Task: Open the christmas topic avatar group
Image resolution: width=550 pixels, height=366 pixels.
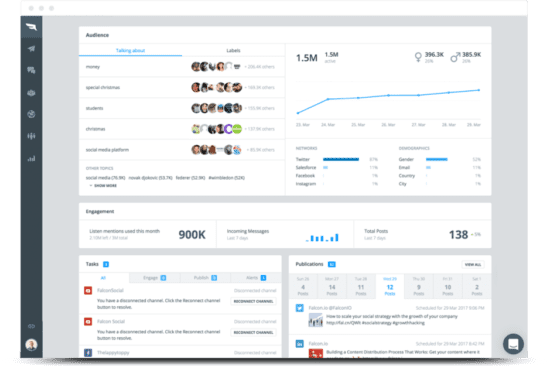Action: click(217, 129)
